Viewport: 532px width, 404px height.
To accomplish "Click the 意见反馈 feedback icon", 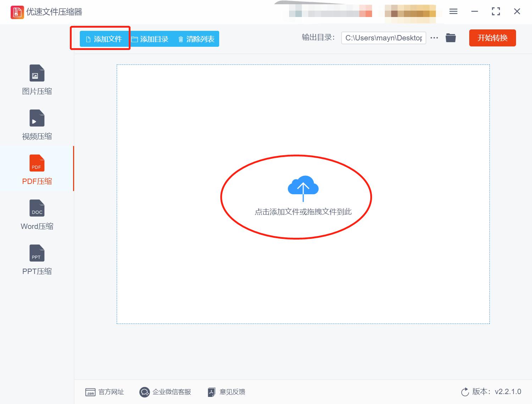I will pos(211,392).
